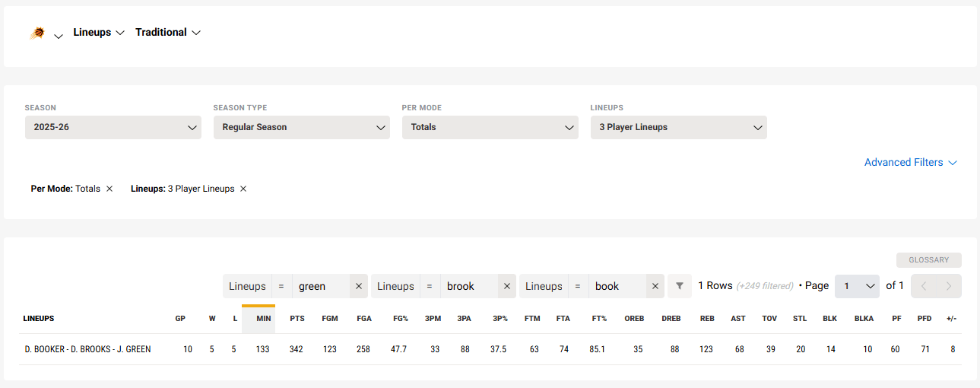Open the Lineups menu

(99, 33)
